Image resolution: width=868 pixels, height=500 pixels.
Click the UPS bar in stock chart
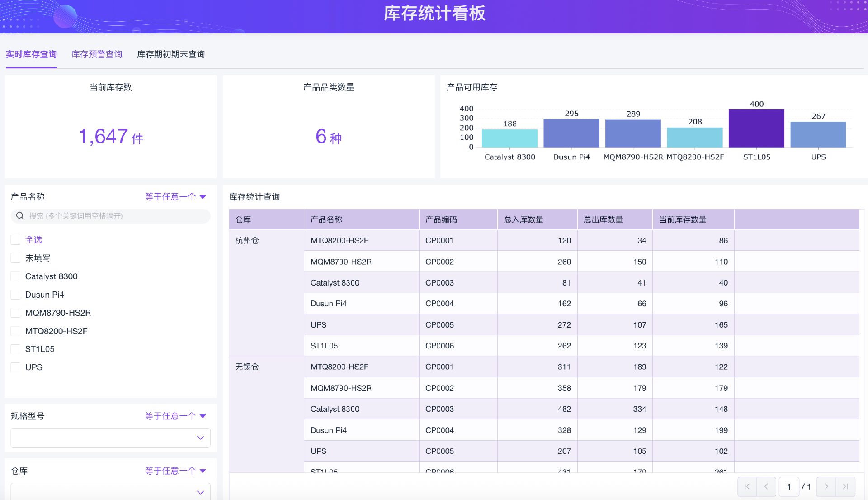click(818, 134)
